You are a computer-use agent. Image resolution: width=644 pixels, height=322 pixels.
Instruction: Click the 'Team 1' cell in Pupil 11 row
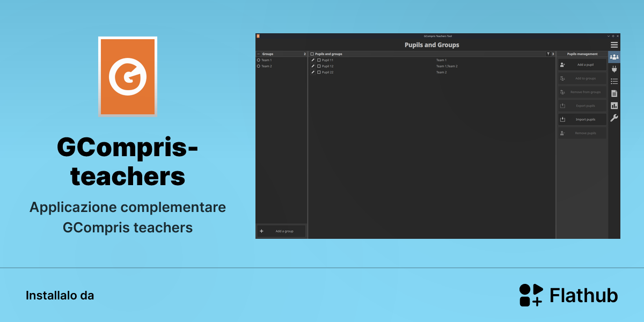tap(441, 60)
